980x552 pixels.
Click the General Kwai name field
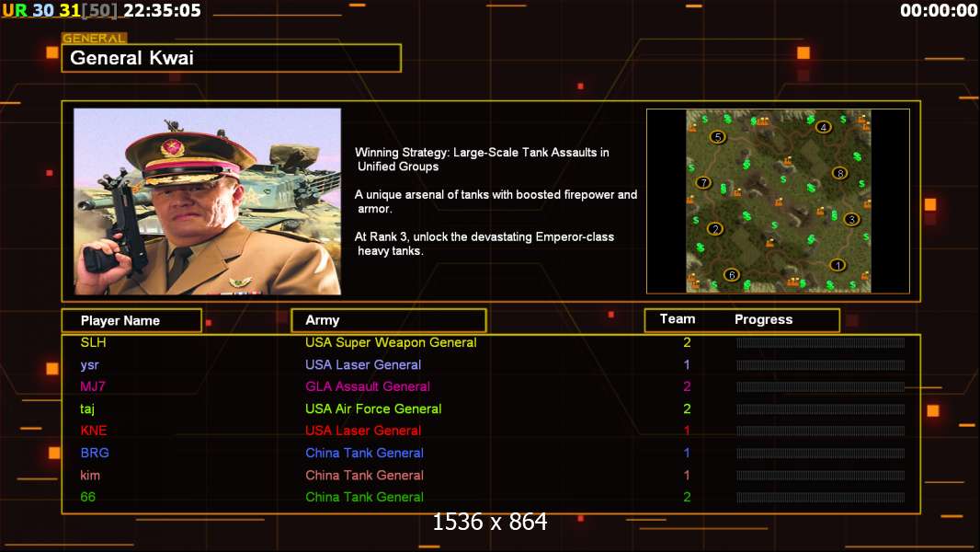[x=232, y=58]
